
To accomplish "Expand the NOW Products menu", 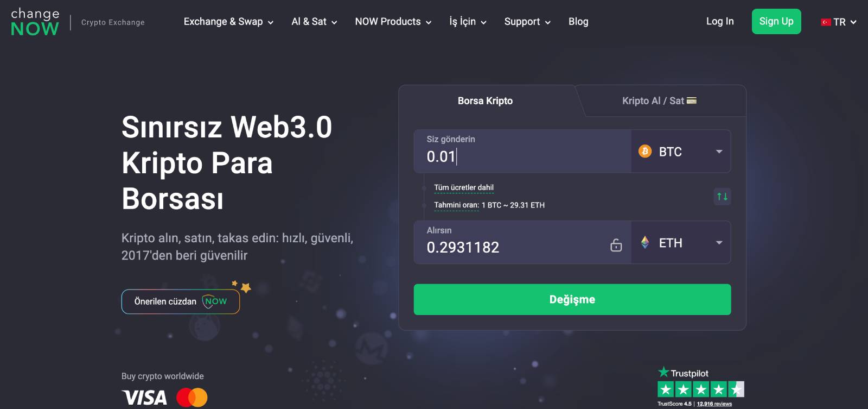I will [x=393, y=22].
